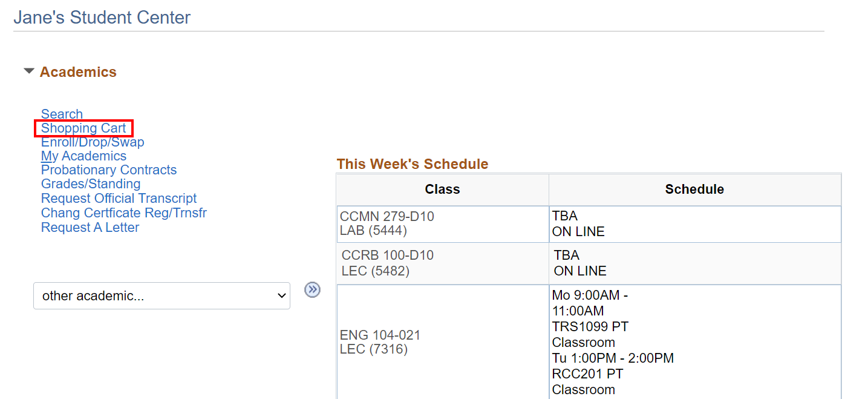Click the double-arrow go icon beside dropdown

tap(312, 289)
